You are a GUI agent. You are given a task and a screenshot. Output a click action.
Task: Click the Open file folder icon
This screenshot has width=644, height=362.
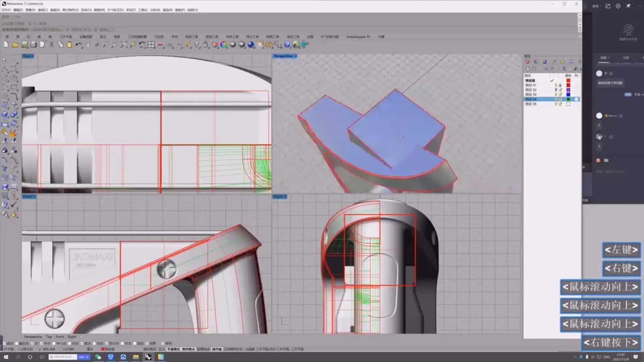(x=15, y=45)
